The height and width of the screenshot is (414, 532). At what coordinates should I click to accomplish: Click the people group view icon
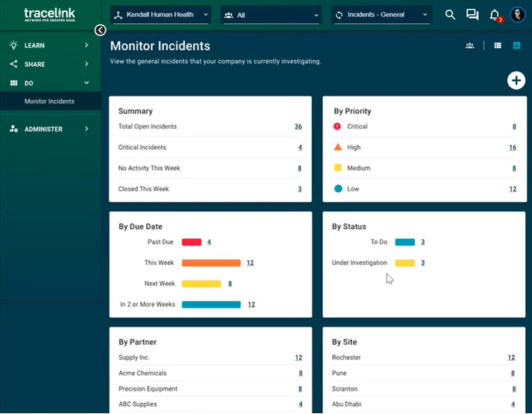pos(470,46)
